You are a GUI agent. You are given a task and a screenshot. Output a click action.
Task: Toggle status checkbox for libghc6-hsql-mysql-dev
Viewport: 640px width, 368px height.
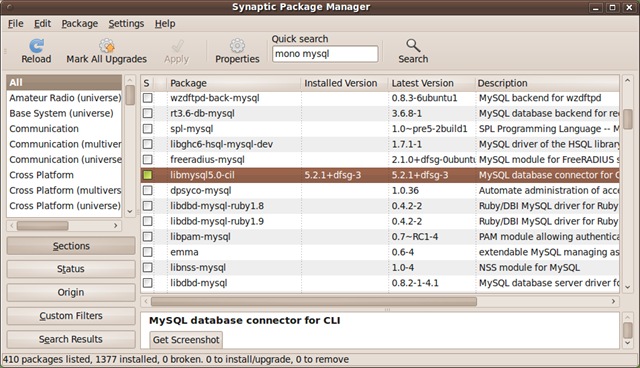click(147, 144)
